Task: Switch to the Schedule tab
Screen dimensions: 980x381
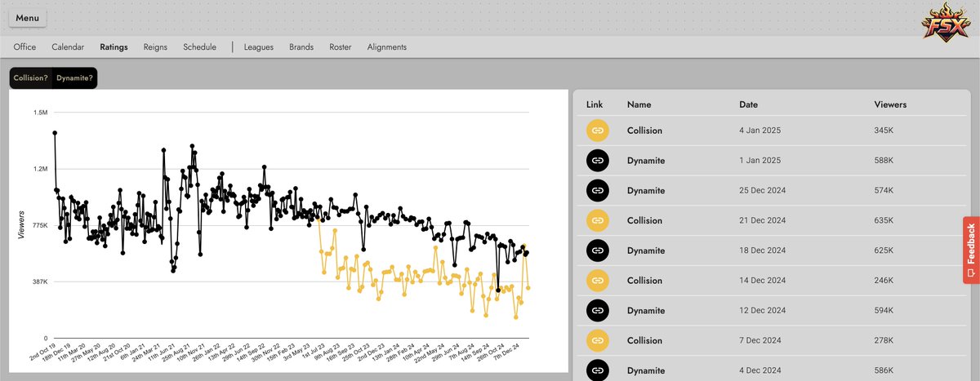Action: pos(200,47)
